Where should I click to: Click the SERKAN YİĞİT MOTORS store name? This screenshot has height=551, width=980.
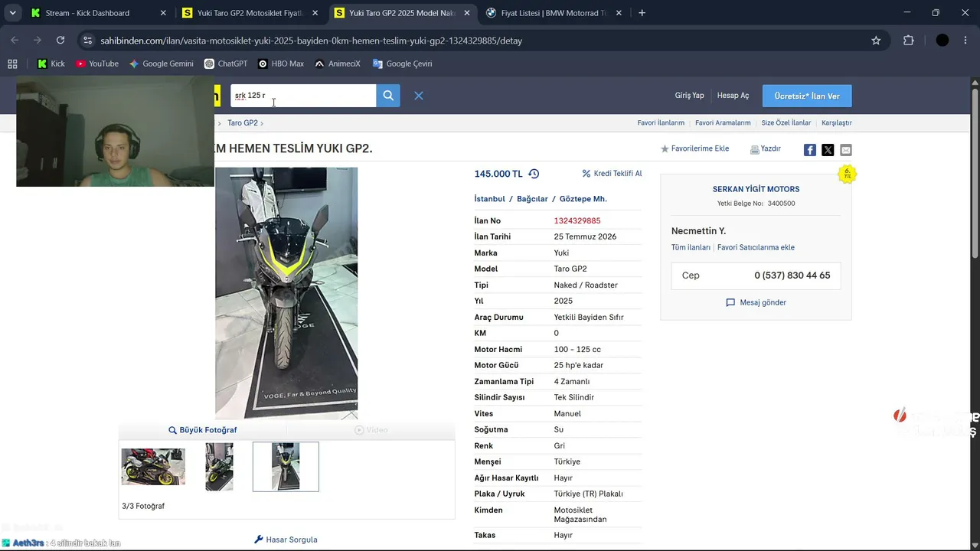756,189
